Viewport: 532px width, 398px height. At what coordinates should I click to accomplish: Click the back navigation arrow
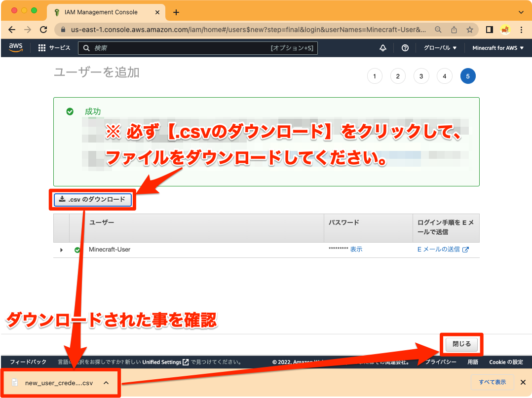click(x=12, y=30)
